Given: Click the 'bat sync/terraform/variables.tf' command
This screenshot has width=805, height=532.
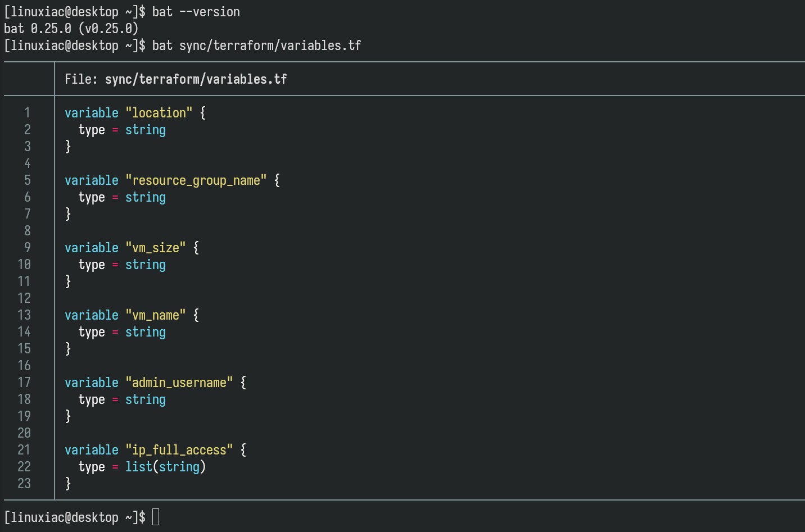Looking at the screenshot, I should click(257, 46).
